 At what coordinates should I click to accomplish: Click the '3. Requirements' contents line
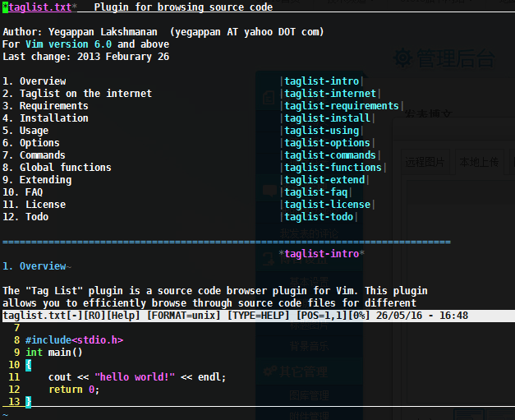[x=45, y=106]
